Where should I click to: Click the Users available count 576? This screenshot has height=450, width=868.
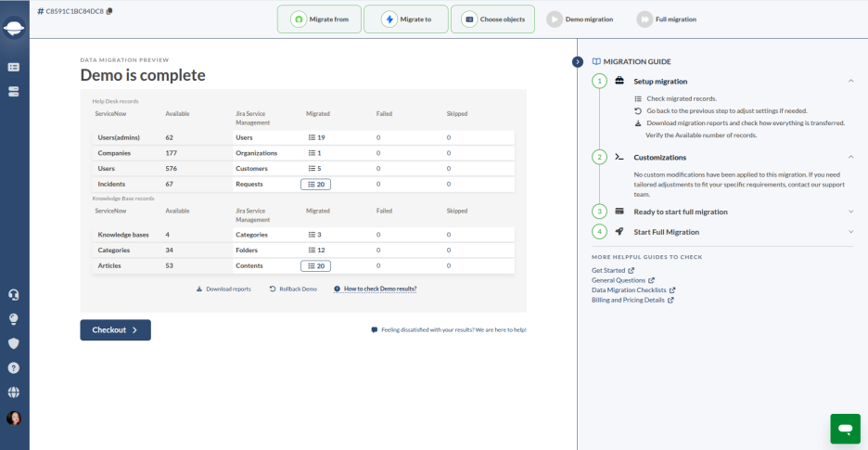tap(171, 169)
